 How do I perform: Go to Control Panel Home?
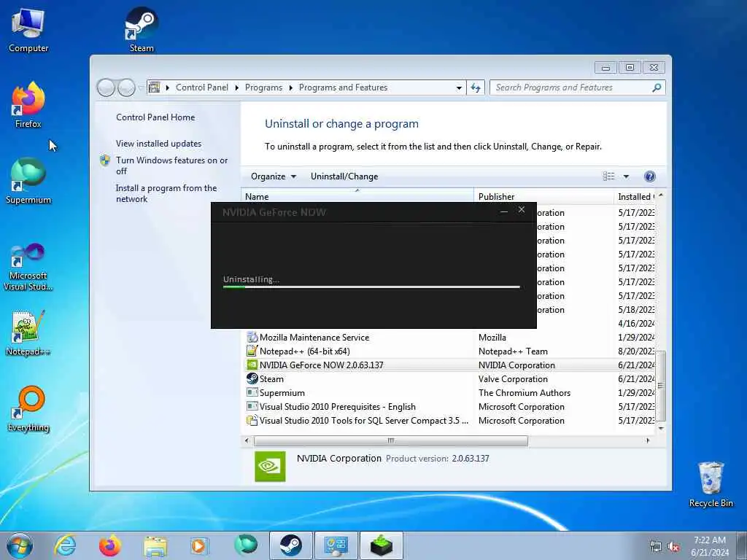click(155, 117)
